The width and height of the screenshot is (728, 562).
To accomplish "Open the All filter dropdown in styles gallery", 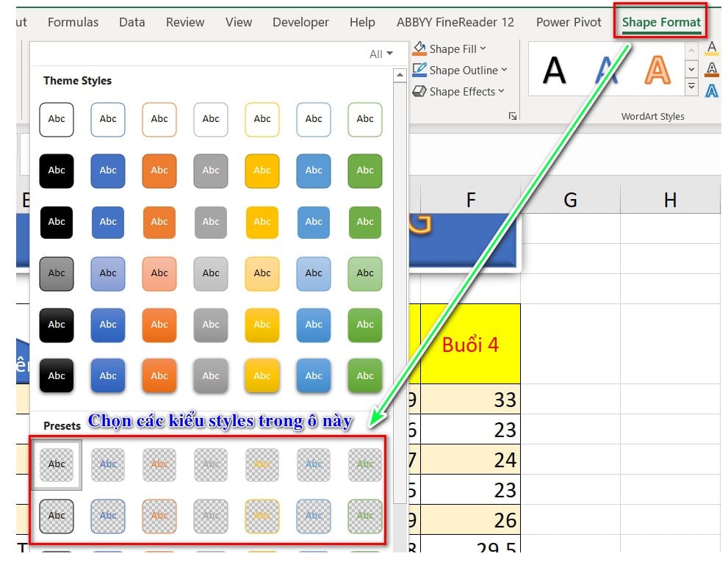I will pos(381,54).
